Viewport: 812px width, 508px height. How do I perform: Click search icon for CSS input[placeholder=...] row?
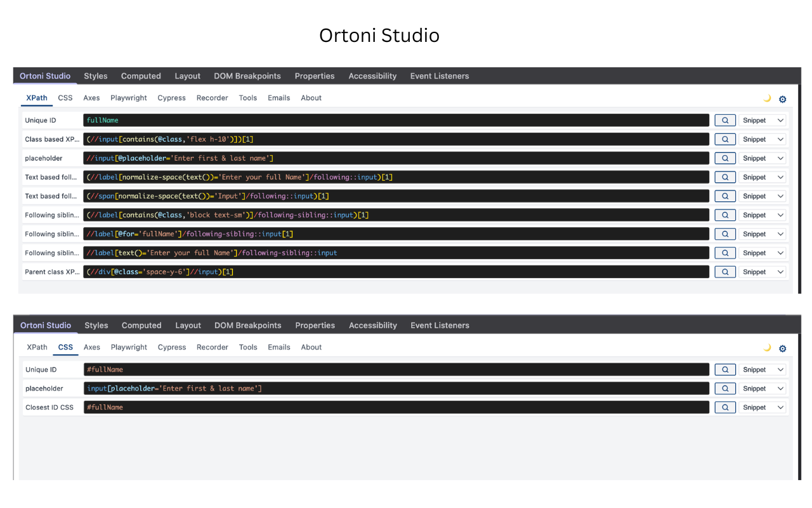coord(725,389)
